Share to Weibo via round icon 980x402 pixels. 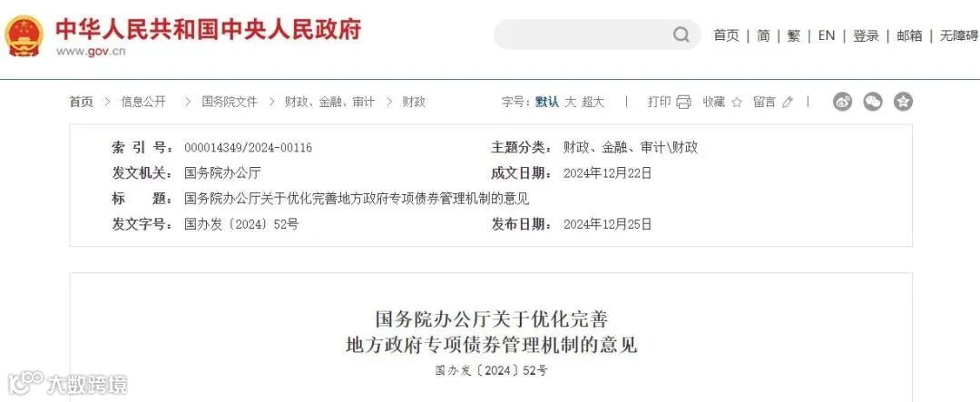coord(842,102)
